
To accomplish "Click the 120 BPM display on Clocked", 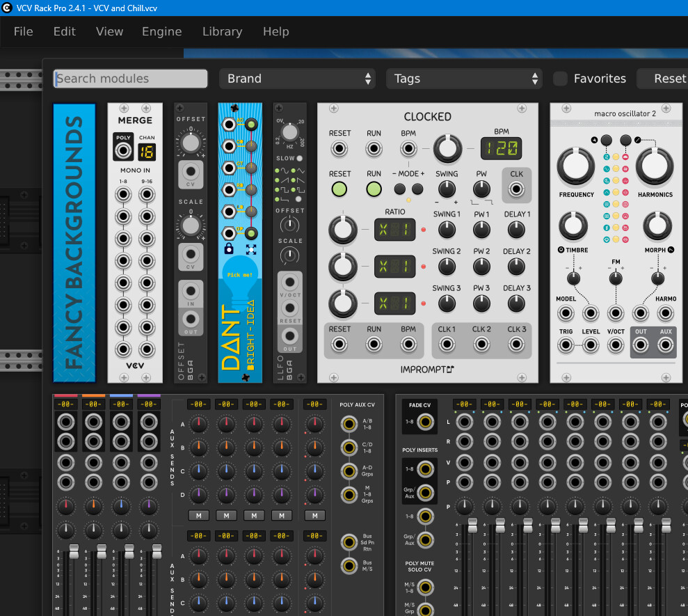I will coord(502,148).
